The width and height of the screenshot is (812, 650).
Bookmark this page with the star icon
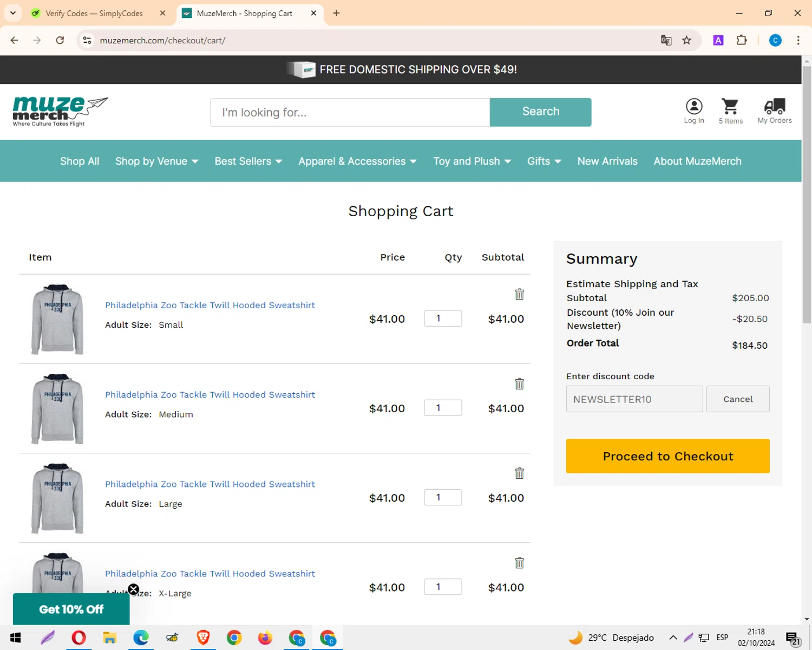pyautogui.click(x=686, y=40)
